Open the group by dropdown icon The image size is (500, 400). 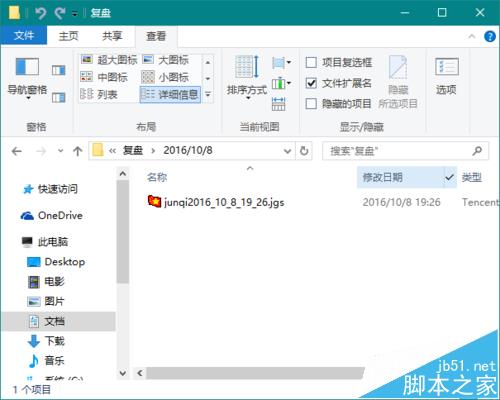click(x=281, y=62)
